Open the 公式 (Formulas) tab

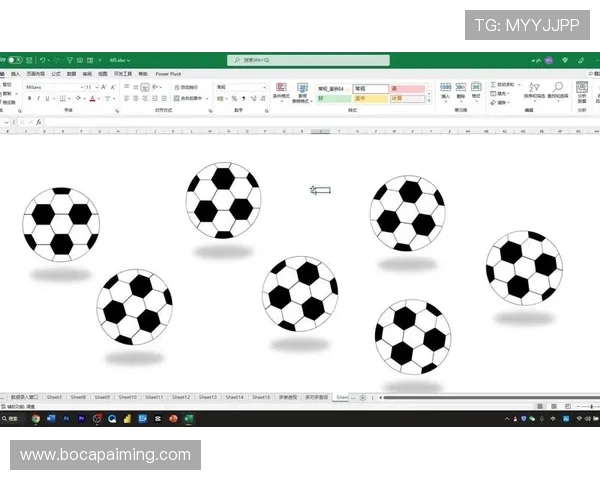[x=56, y=74]
